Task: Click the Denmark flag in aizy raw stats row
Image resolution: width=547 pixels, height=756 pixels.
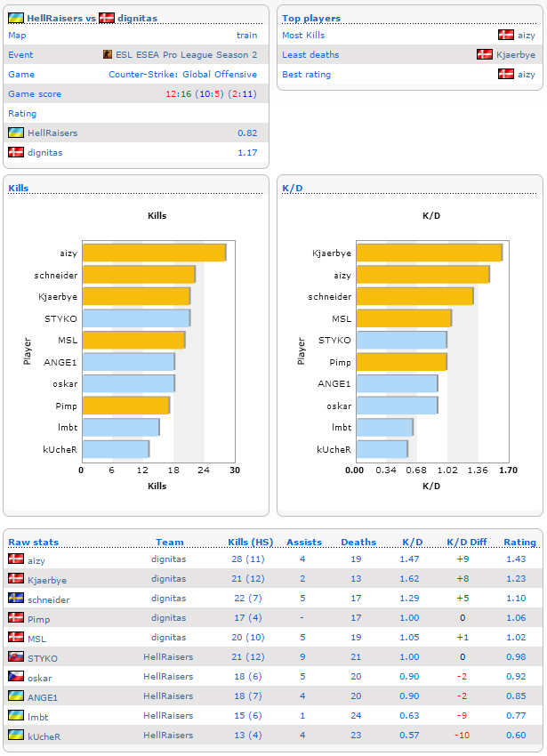Action: click(16, 559)
